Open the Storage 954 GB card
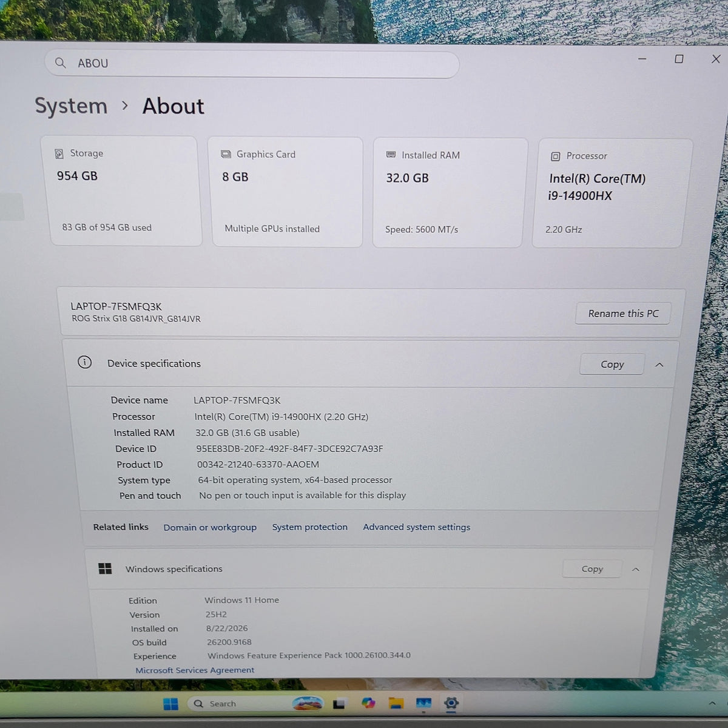The height and width of the screenshot is (728, 728). pos(121,191)
